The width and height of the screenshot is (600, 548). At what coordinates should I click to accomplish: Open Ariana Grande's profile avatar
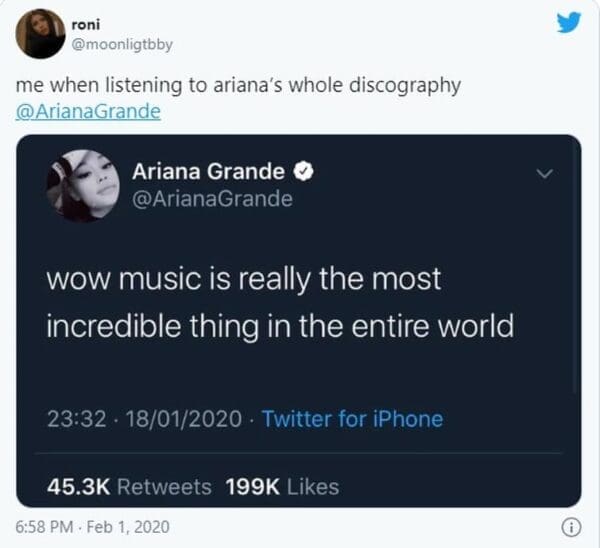(x=83, y=186)
